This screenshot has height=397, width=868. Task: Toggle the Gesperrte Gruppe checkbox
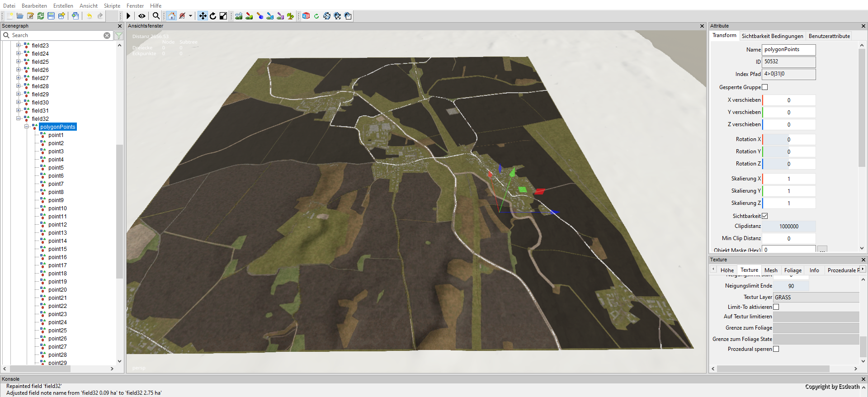[765, 87]
